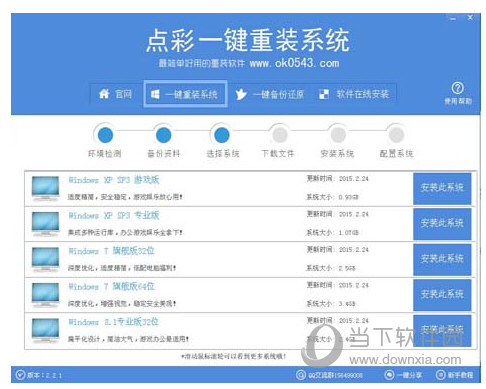Screen dimensions: 486x389
Task: Click the 新手教程 icon
Action: pyautogui.click(x=440, y=375)
